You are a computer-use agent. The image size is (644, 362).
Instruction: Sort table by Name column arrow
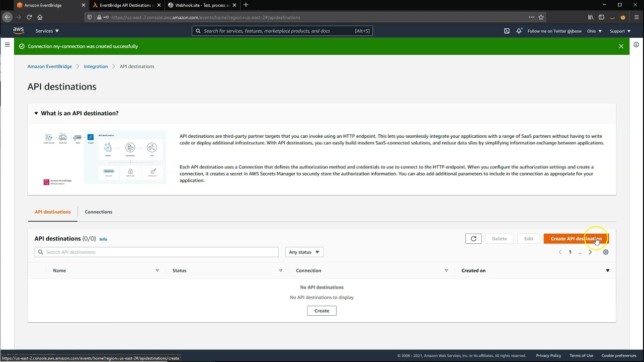pos(157,270)
